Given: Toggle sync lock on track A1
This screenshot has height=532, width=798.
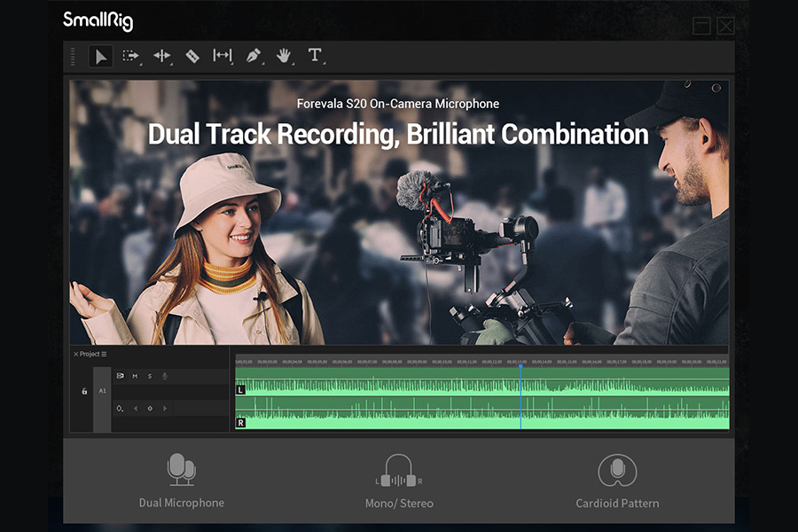Looking at the screenshot, I should (x=120, y=376).
